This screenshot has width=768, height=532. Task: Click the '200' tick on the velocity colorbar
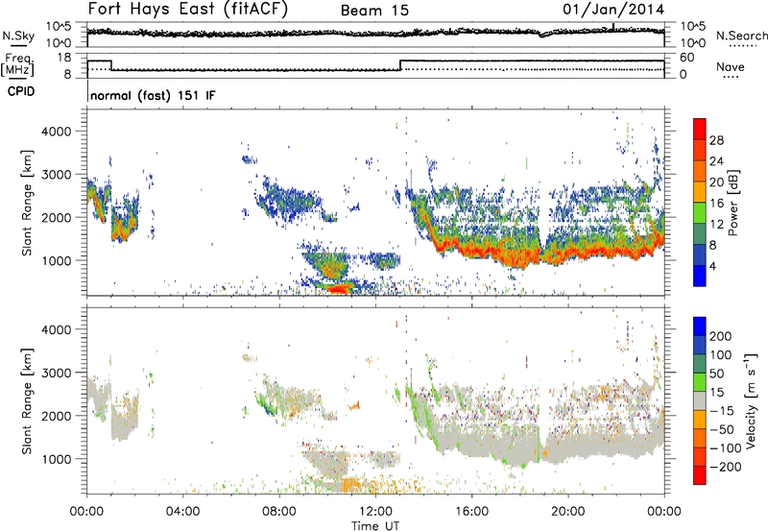[x=721, y=336]
